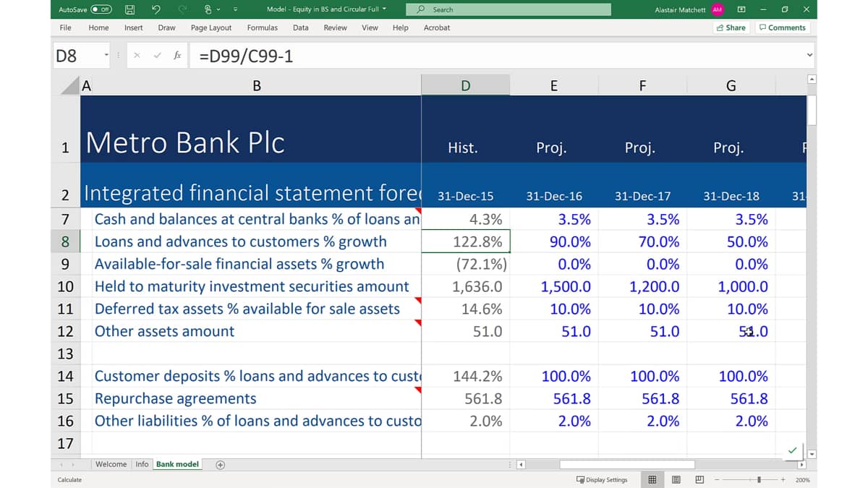The width and height of the screenshot is (868, 488).
Task: Click the 90.0% loan growth cell
Action: coord(554,241)
